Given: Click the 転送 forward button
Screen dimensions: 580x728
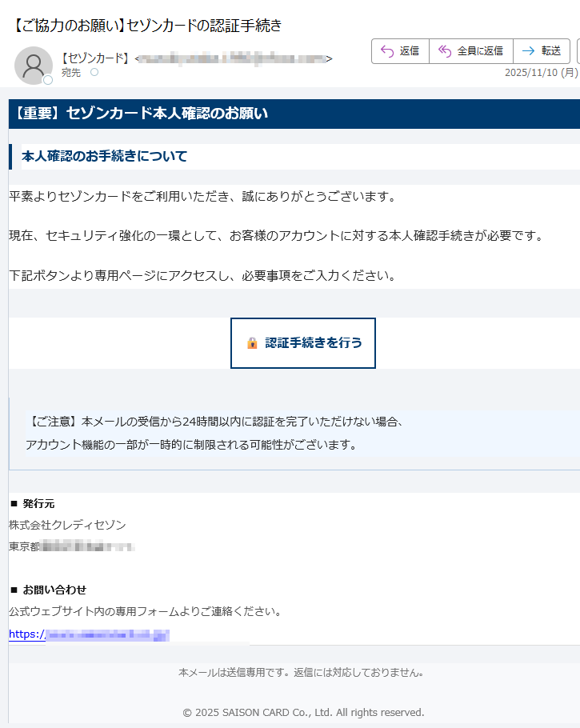Looking at the screenshot, I should (x=542, y=51).
